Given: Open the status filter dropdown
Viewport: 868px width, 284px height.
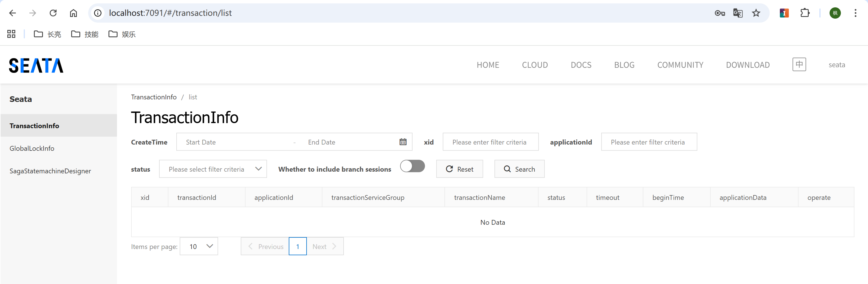Looking at the screenshot, I should point(212,169).
